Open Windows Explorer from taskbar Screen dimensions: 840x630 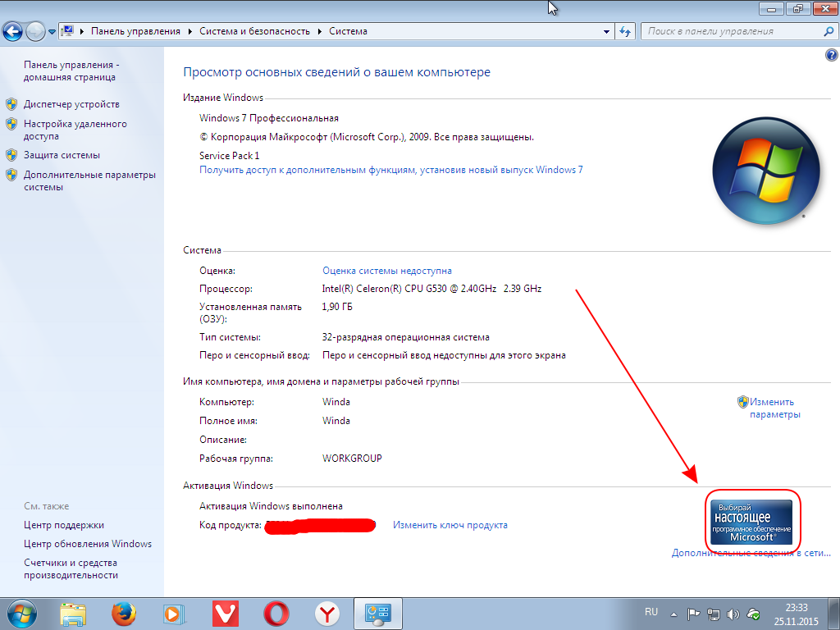tap(73, 614)
